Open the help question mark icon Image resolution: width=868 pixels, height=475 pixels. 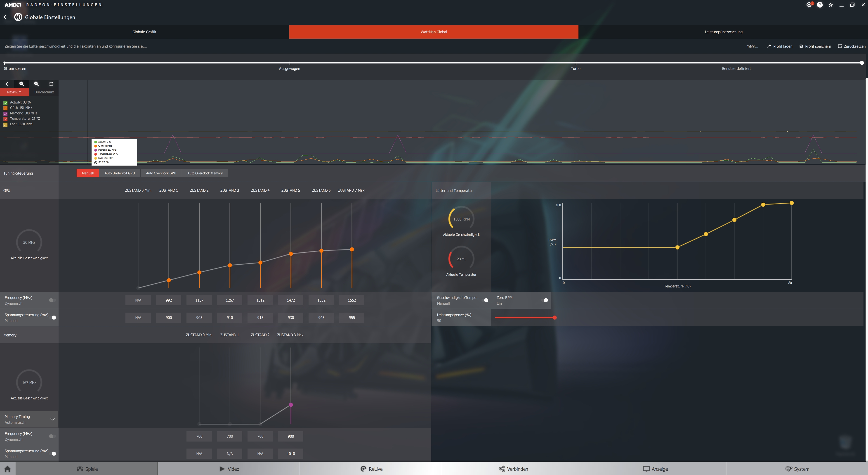tap(820, 5)
